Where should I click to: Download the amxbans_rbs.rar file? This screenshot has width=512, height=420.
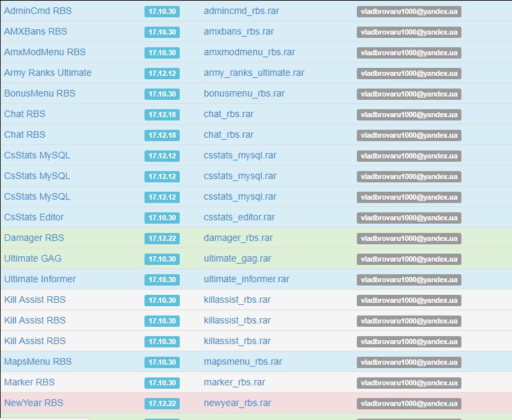coord(239,32)
